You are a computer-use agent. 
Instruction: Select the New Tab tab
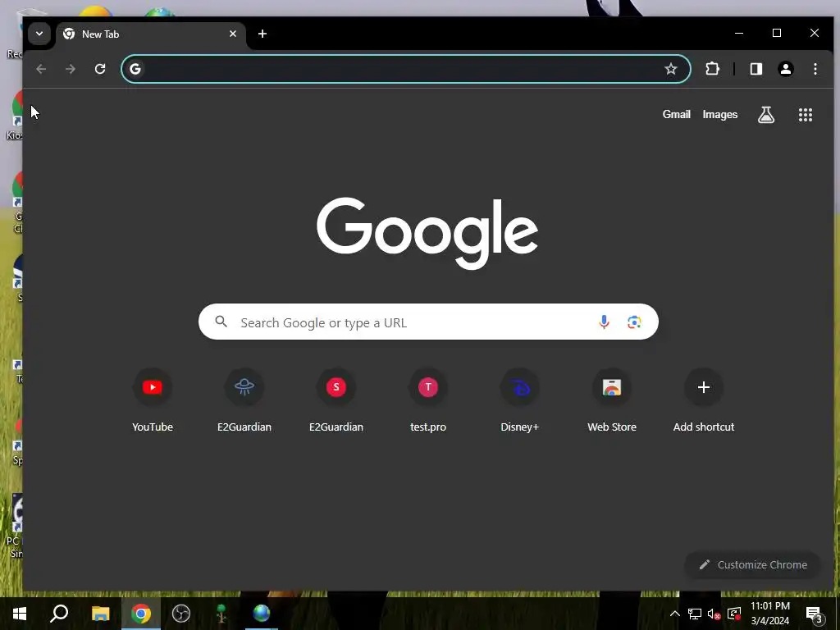(151, 34)
